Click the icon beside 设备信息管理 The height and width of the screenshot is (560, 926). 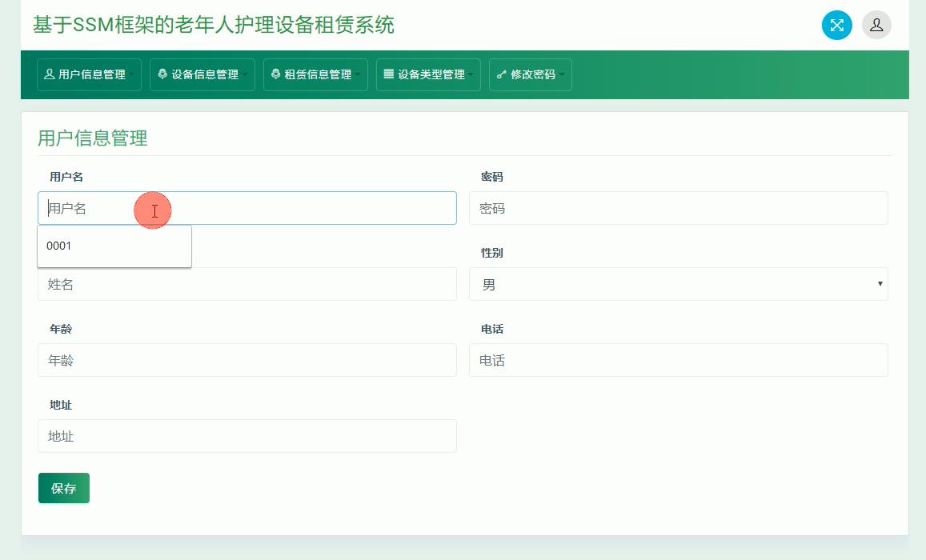pyautogui.click(x=162, y=74)
